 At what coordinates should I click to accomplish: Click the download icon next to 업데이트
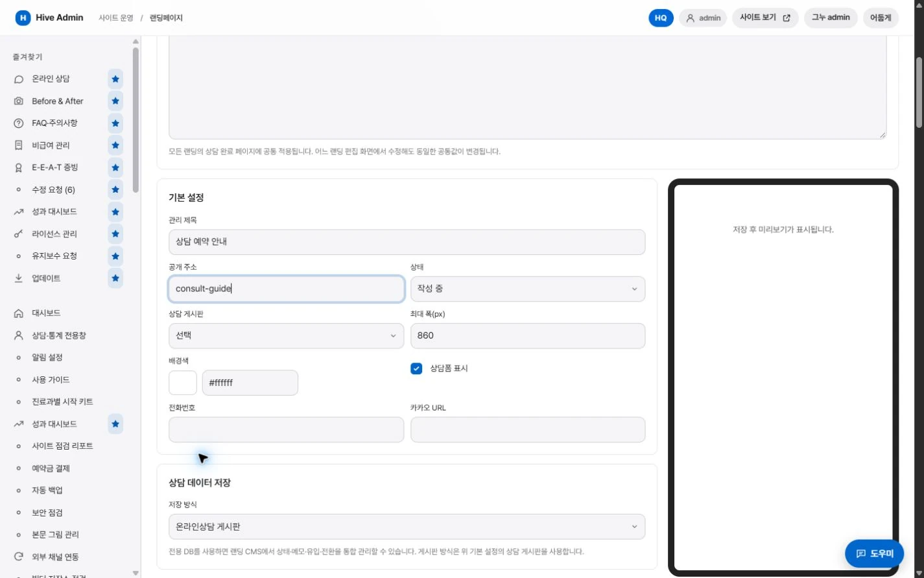tap(19, 278)
